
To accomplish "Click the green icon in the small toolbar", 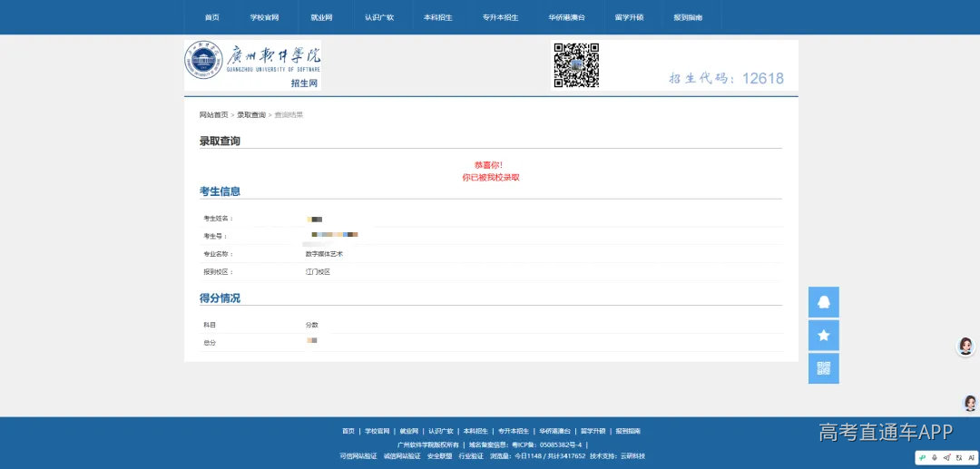I will (x=923, y=458).
